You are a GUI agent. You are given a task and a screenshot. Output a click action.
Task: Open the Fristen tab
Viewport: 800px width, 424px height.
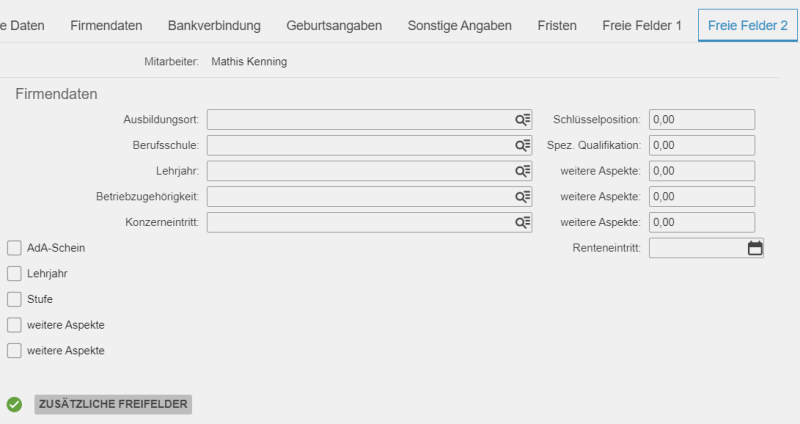(557, 26)
